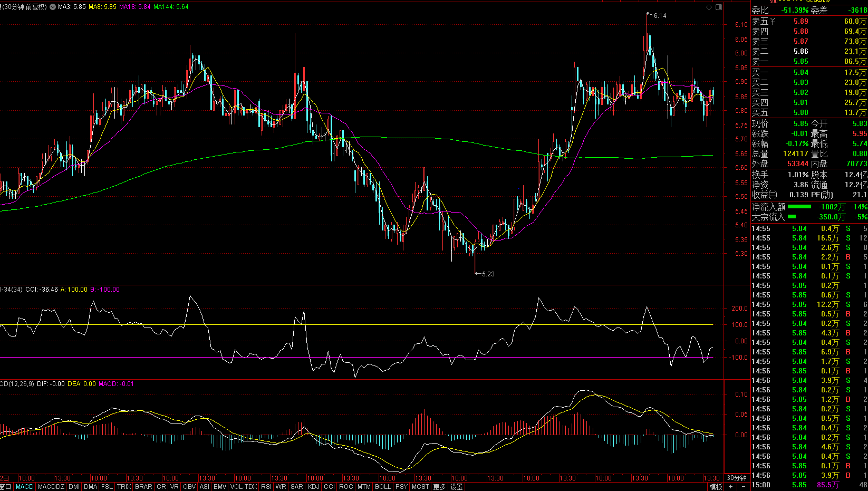Switch to the PSY indicator tab
Image resolution: width=868 pixels, height=491 pixels.
pyautogui.click(x=402, y=487)
